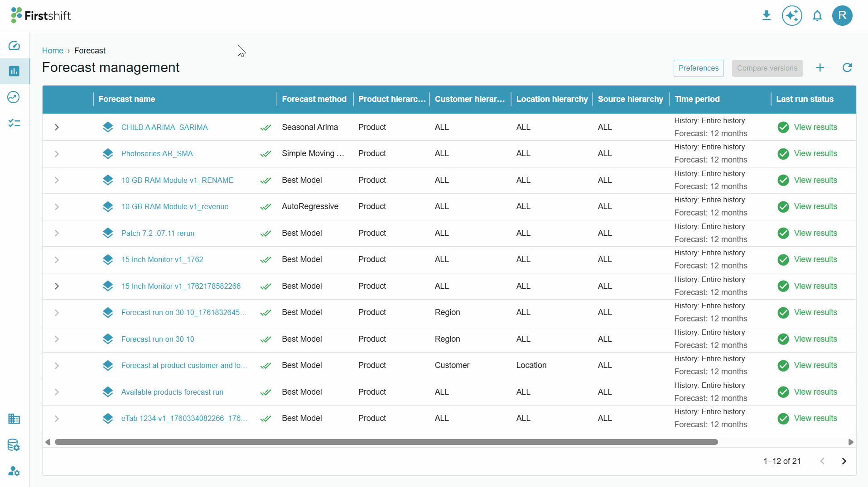Screen dimensions: 868x487
Task: Click the Location cell in Forecast at product row
Action: [x=531, y=365]
